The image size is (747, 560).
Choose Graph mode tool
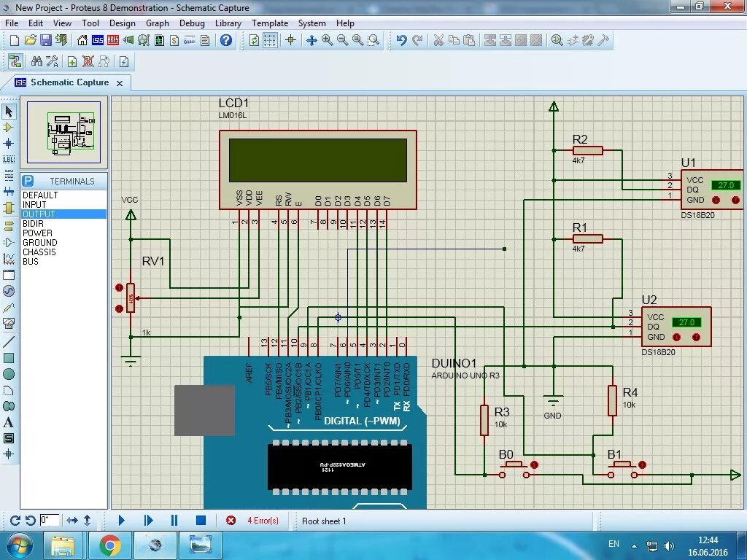point(9,258)
